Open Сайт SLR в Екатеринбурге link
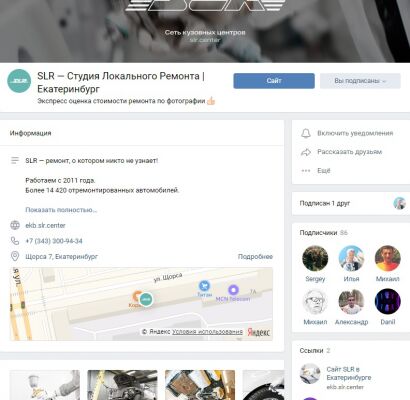410x400 pixels. point(349,373)
